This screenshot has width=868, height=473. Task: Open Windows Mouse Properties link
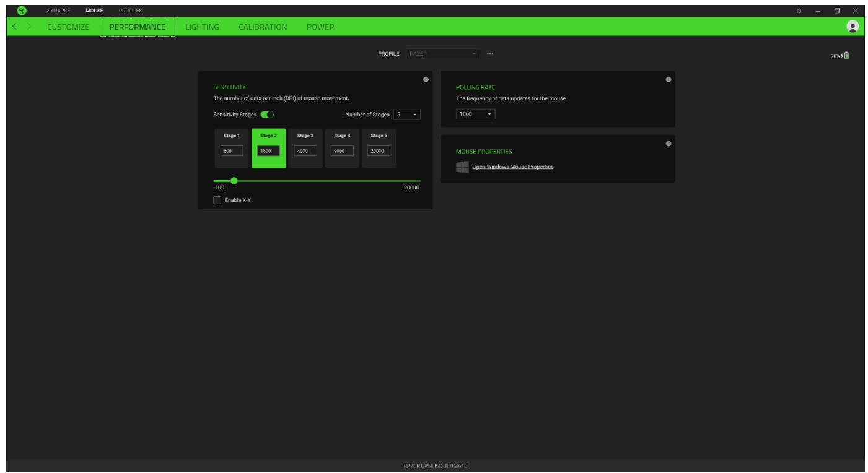tap(513, 167)
